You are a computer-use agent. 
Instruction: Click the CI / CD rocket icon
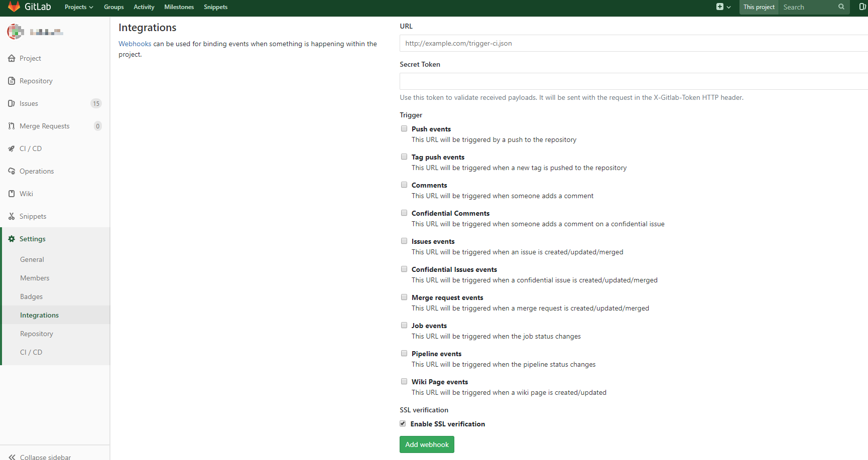[12, 148]
